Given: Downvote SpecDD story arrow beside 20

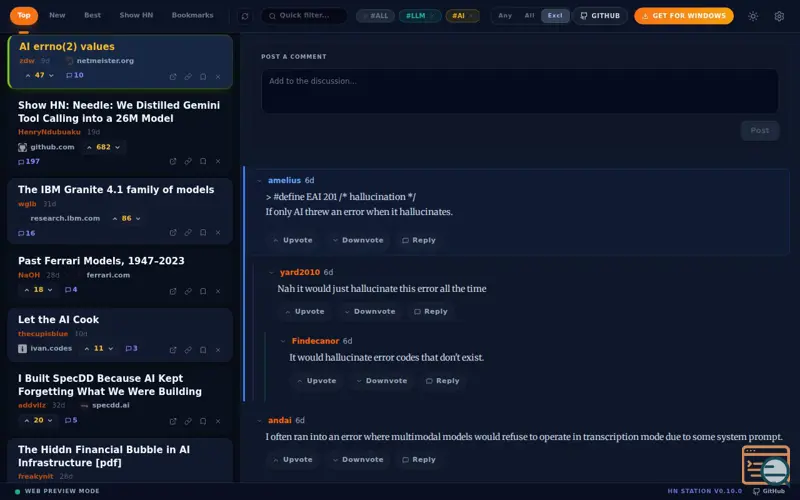Looking at the screenshot, I should click(x=50, y=420).
